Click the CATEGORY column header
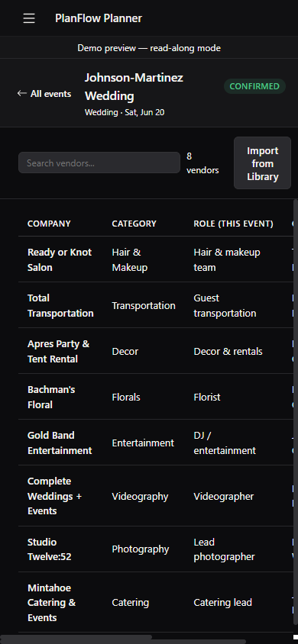Image resolution: width=298 pixels, height=644 pixels. 134,224
